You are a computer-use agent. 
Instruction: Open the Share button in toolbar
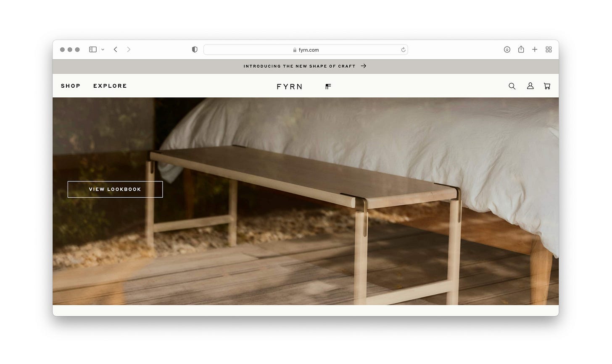click(521, 49)
